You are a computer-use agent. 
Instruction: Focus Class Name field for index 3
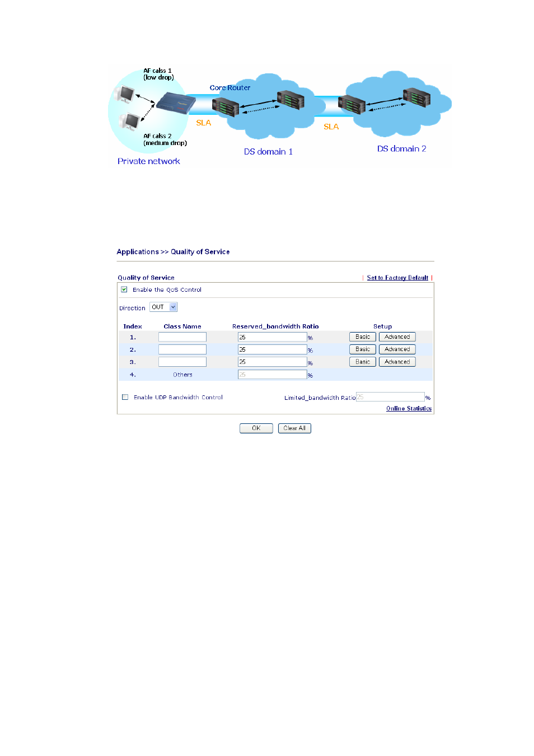click(x=182, y=362)
